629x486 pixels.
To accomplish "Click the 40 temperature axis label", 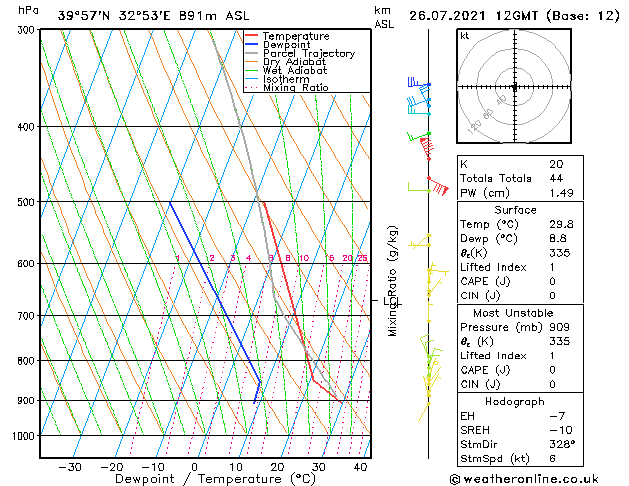I will pyautogui.click(x=360, y=468).
